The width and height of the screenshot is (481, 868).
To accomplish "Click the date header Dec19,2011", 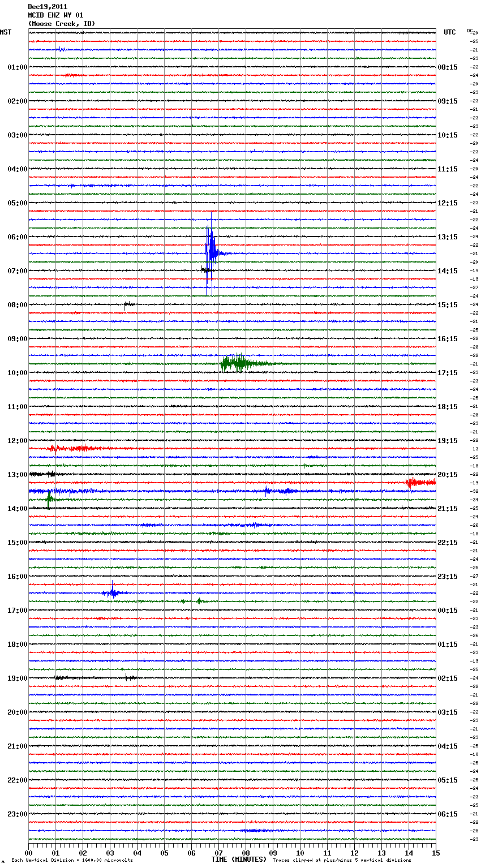I will click(x=48, y=7).
